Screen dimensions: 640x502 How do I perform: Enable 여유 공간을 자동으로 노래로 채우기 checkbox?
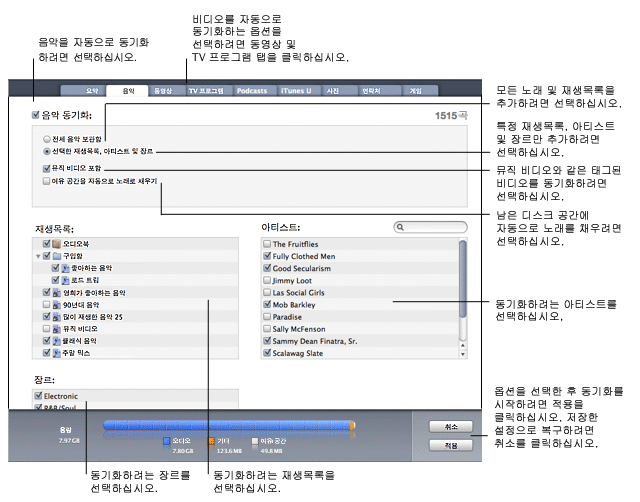pos(47,181)
